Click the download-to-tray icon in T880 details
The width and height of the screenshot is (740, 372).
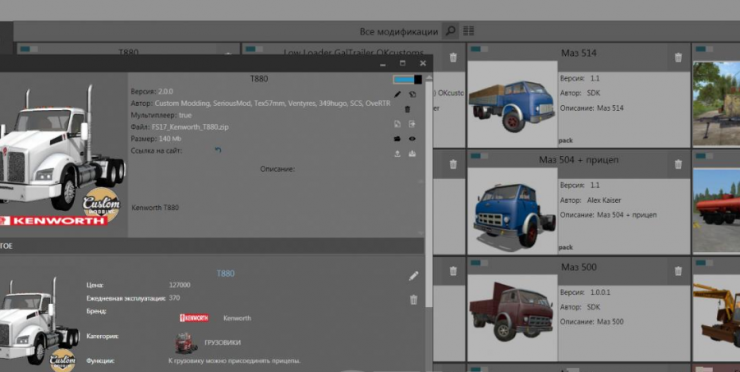pos(412,153)
